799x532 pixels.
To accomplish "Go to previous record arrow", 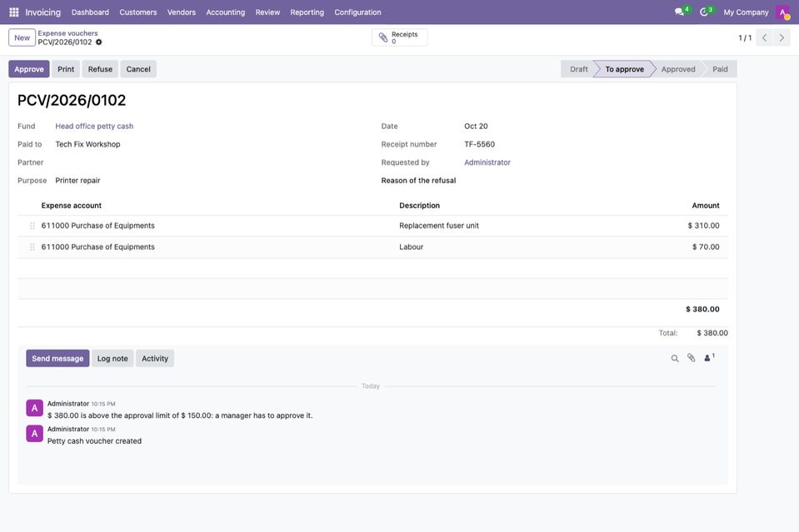I will click(764, 37).
